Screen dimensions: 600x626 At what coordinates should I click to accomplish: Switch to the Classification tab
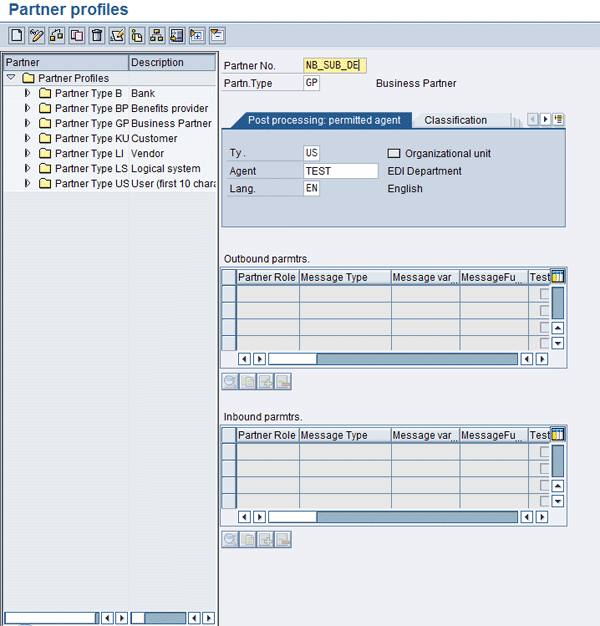tap(455, 120)
